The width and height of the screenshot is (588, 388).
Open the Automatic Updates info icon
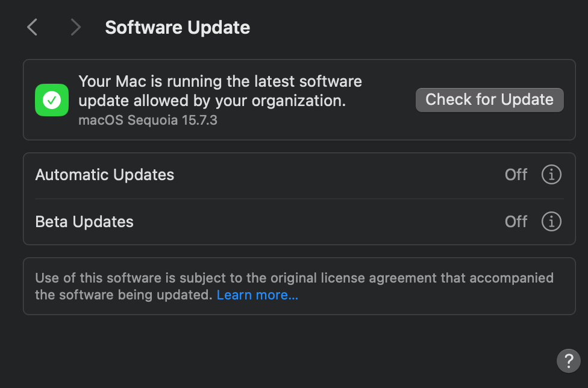pyautogui.click(x=551, y=174)
